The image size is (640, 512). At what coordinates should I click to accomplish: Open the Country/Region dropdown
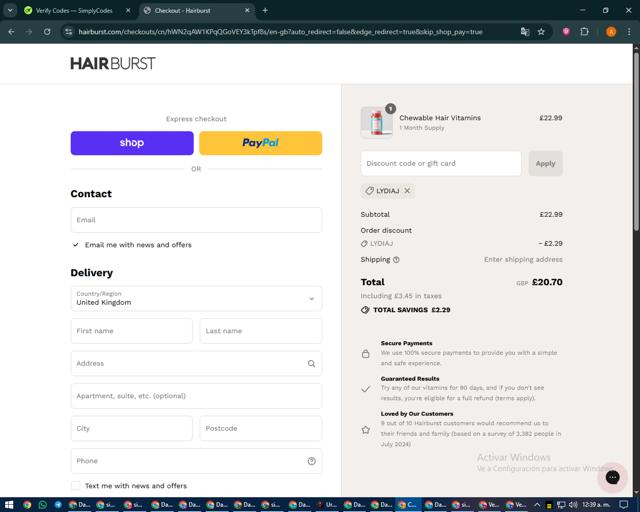point(196,298)
